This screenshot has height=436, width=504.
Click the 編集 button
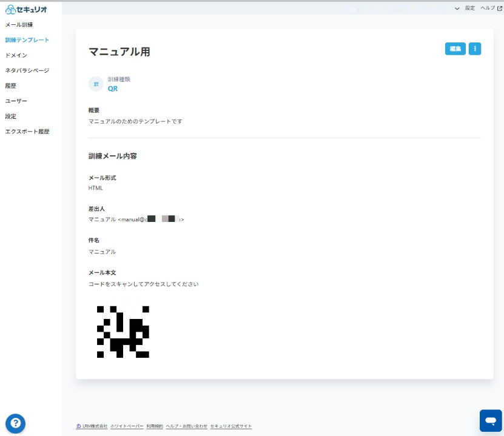pos(455,49)
